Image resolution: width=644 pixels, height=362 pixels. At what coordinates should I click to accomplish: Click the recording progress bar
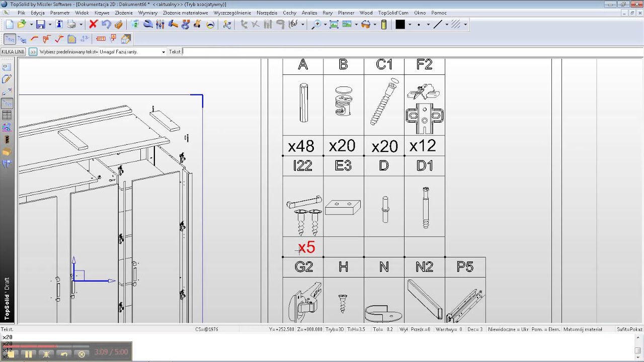click(46, 346)
